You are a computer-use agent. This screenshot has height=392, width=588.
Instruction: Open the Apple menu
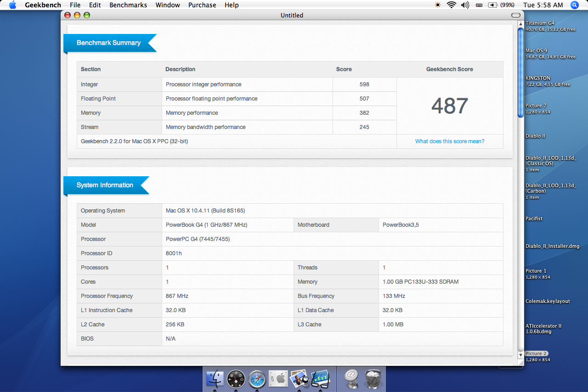(x=12, y=5)
